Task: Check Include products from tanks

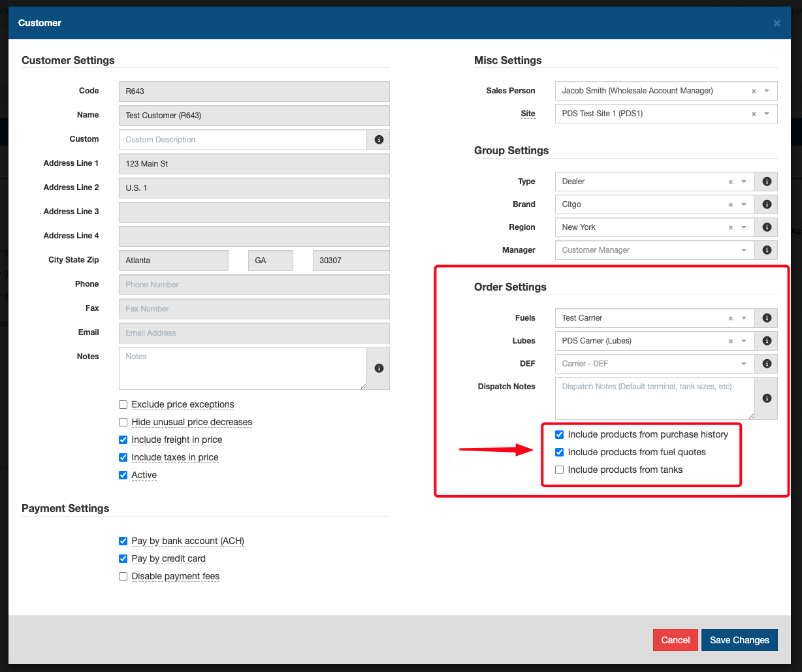Action: 559,470
